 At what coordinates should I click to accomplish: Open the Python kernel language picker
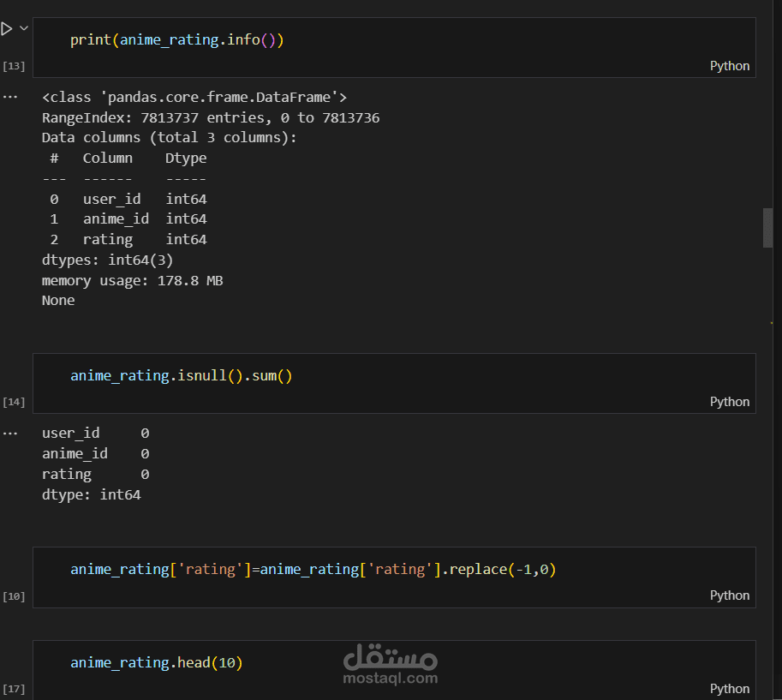coord(729,65)
